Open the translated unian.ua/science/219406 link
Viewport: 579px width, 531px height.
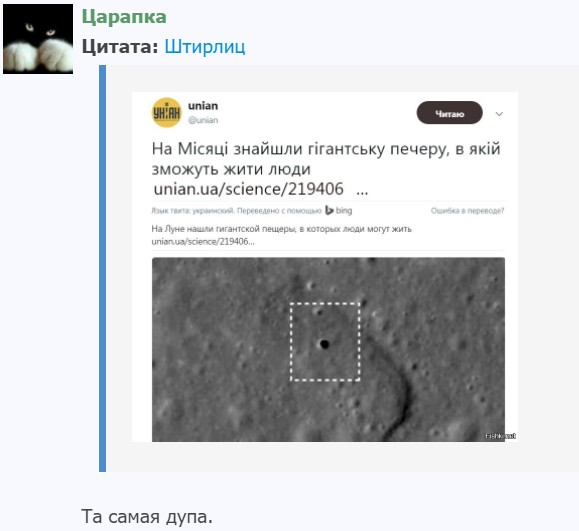tap(203, 241)
